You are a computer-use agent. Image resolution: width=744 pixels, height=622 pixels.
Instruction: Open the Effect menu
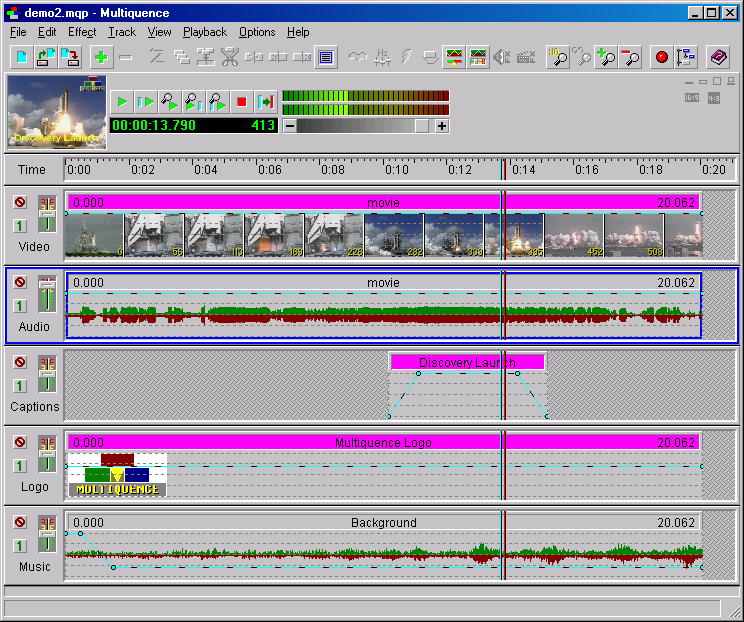click(82, 32)
